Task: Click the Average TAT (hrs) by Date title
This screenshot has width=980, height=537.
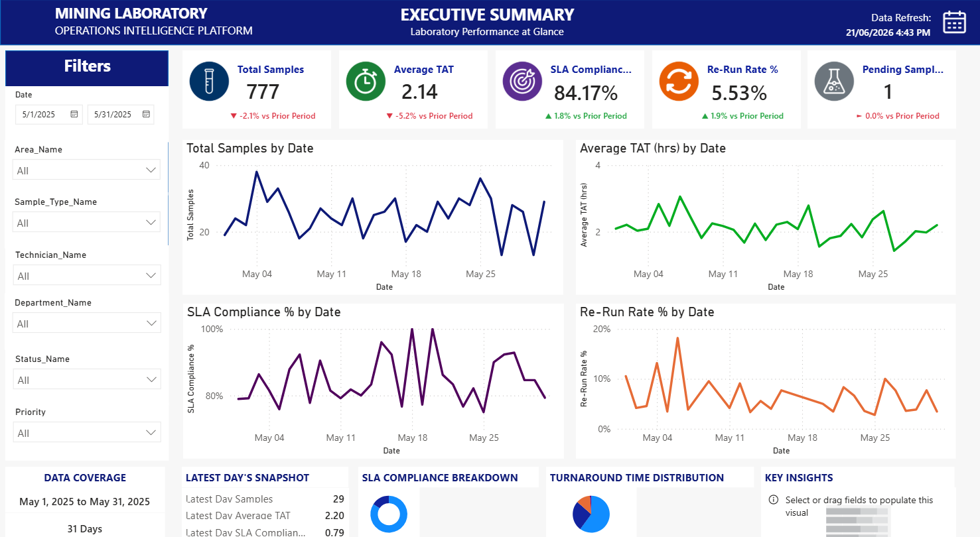Action: click(653, 149)
